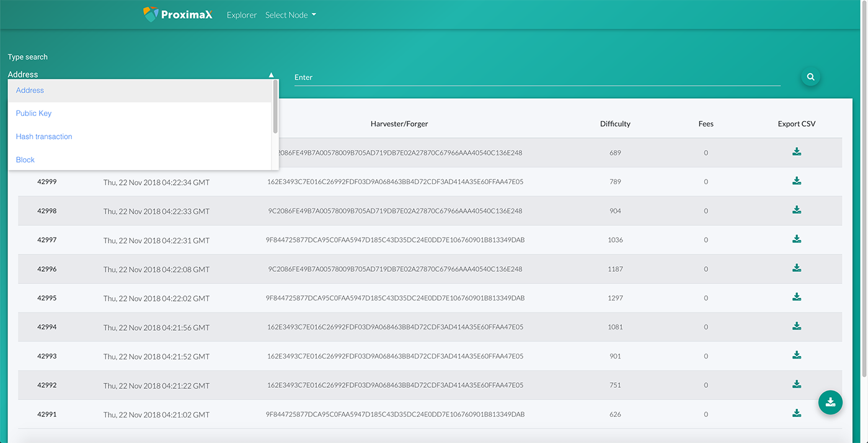Choose Hash transaction search type

(44, 136)
